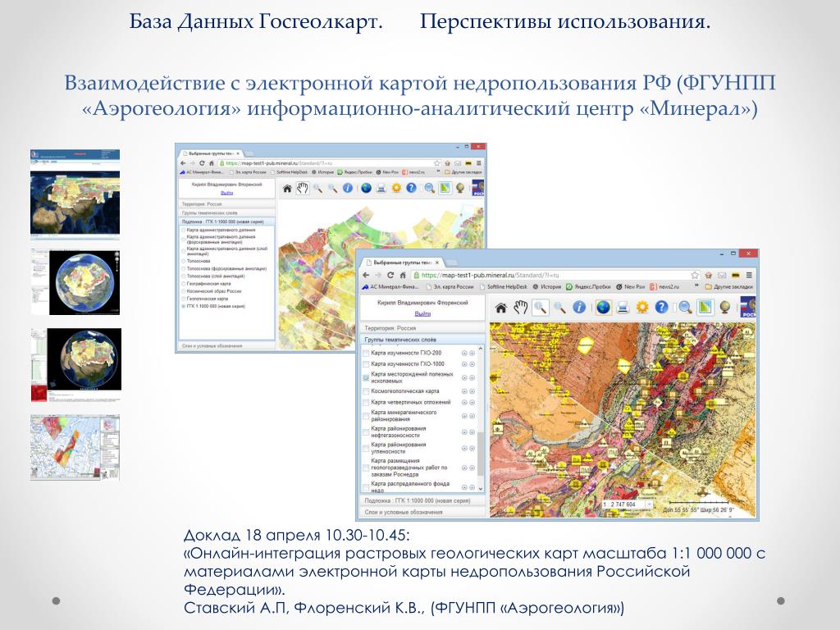Click the browser home icon in the front window
This screenshot has height=630, width=840.
click(x=403, y=276)
